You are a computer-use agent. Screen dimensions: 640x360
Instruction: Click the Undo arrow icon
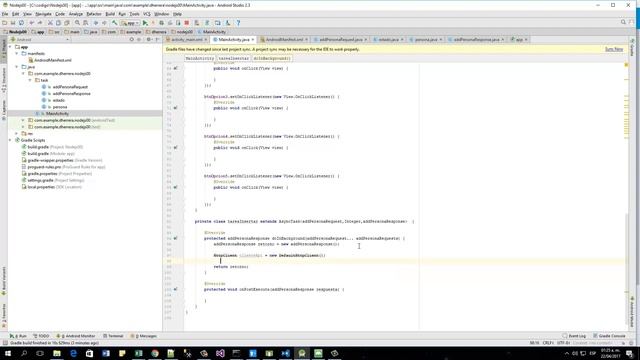[31, 23]
